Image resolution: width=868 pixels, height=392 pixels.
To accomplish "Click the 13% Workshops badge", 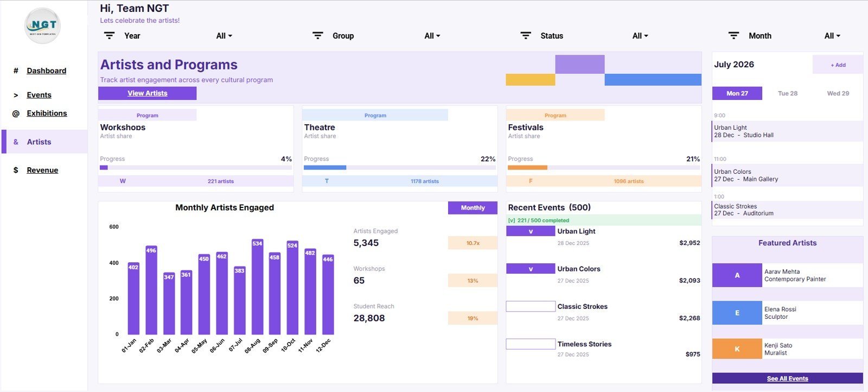I will pos(473,281).
